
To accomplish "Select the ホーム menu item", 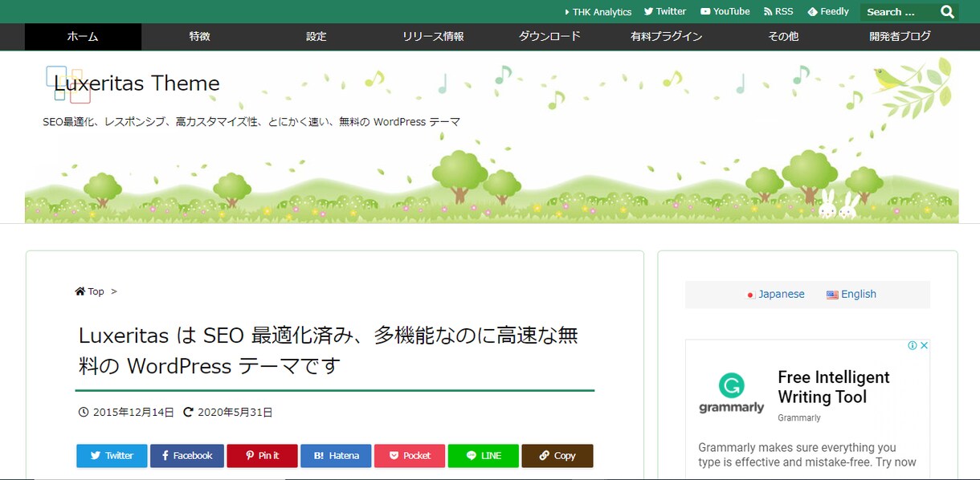I will click(83, 36).
